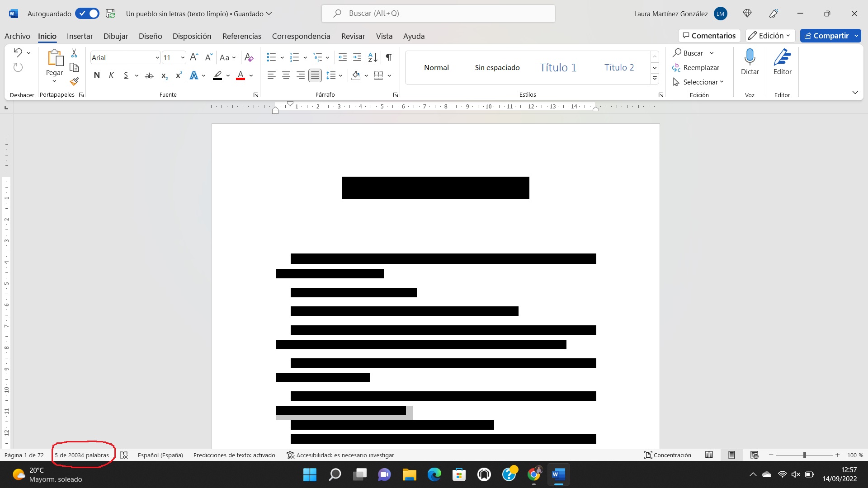Image resolution: width=868 pixels, height=488 pixels.
Task: Open the Arial font name dropdown
Action: tap(157, 58)
